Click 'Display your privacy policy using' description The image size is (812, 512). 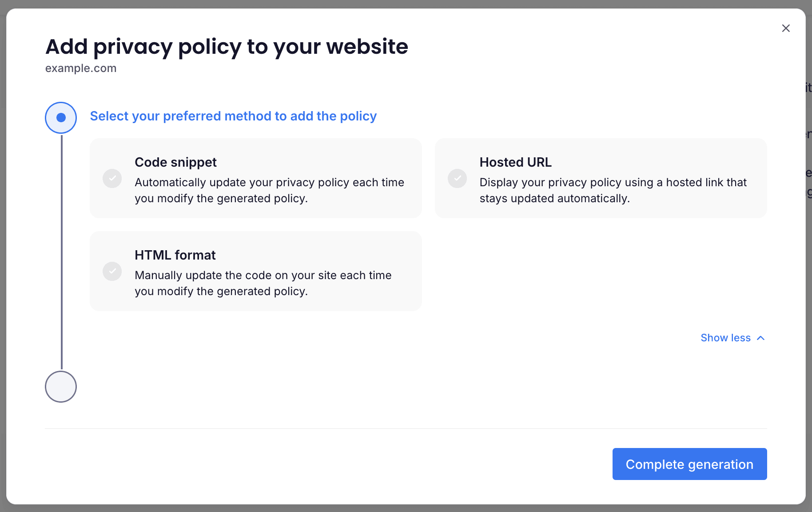(x=613, y=190)
